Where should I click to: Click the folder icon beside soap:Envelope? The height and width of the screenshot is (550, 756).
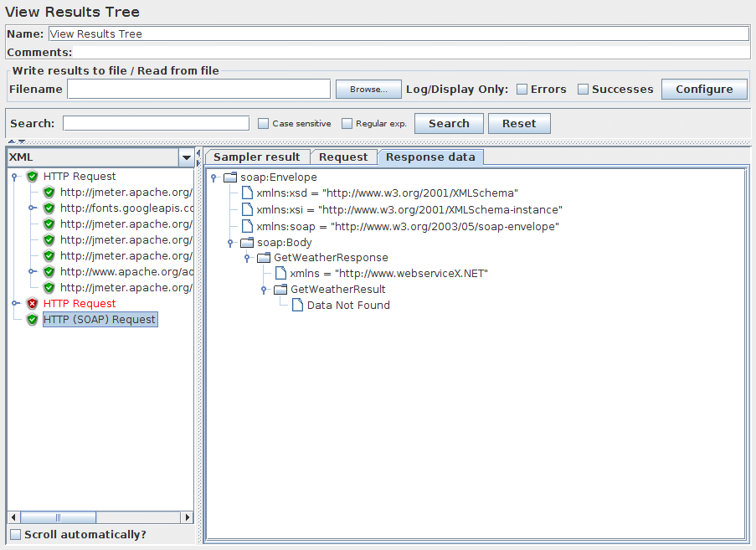click(x=229, y=177)
